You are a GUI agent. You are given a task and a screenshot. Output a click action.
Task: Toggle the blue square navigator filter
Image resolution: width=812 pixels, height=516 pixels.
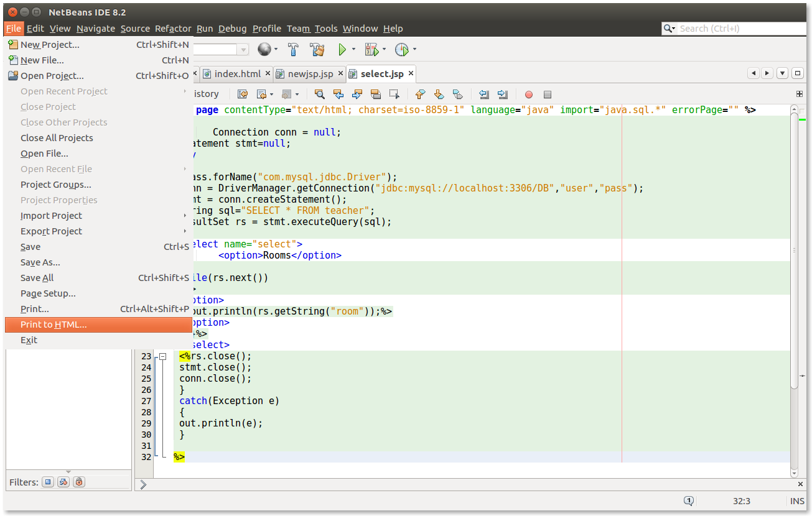tap(48, 482)
